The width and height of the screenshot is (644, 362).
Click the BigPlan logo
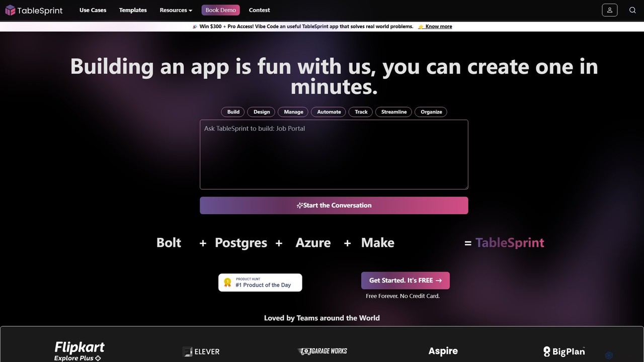[x=564, y=351]
